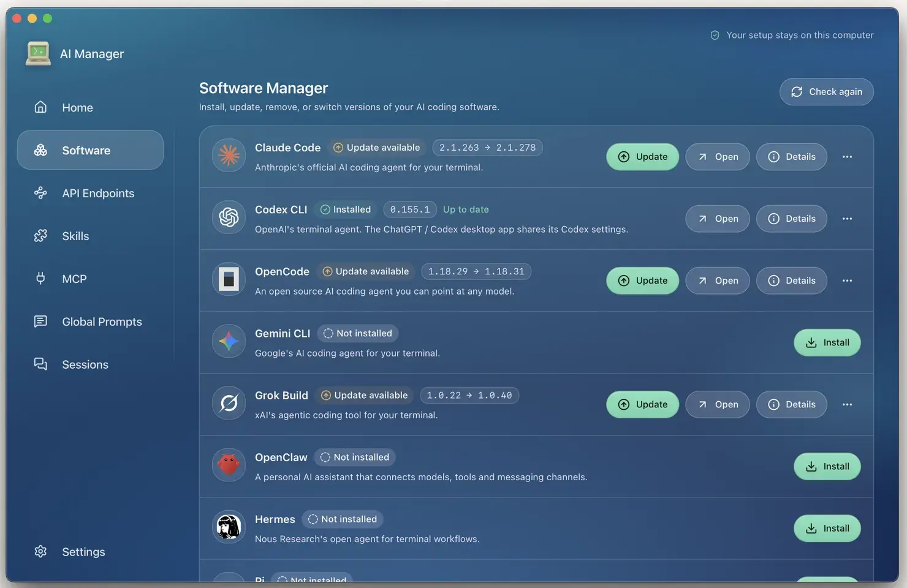Image resolution: width=907 pixels, height=588 pixels.
Task: Click the OpenClaw app icon
Action: point(229,465)
